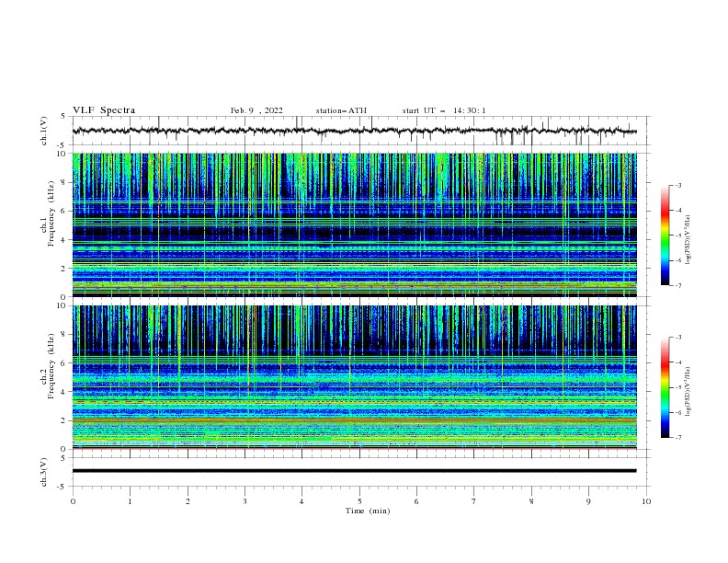Click the "4" tick on the time axis
The height and width of the screenshot is (563, 728).
[302, 501]
